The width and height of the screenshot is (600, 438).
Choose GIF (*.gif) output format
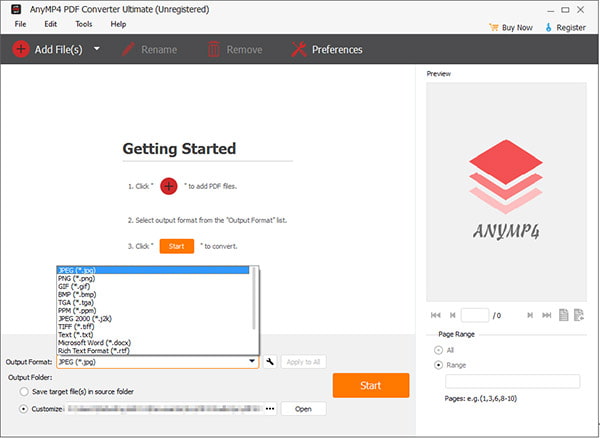tap(153, 286)
